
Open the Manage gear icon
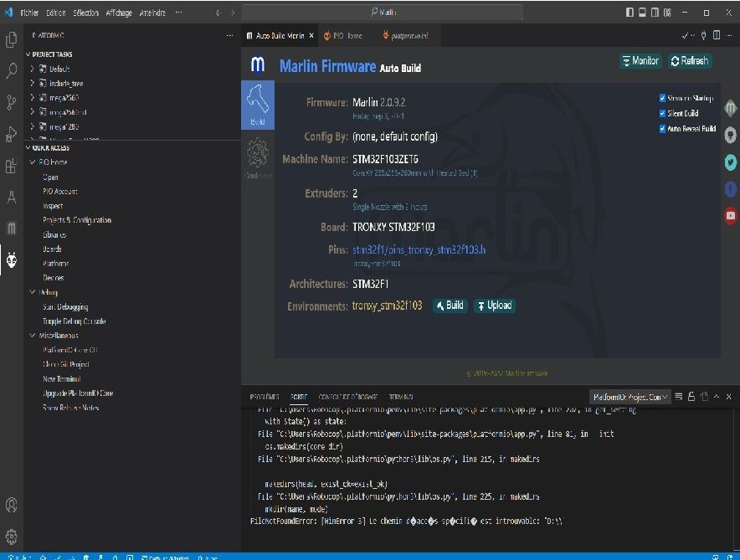pyautogui.click(x=12, y=537)
